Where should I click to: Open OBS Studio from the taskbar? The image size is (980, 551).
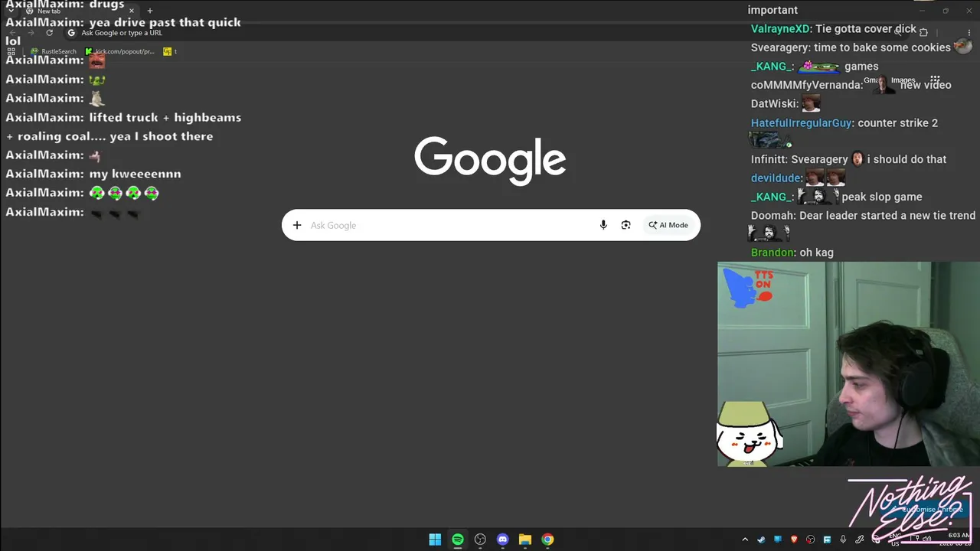[480, 540]
